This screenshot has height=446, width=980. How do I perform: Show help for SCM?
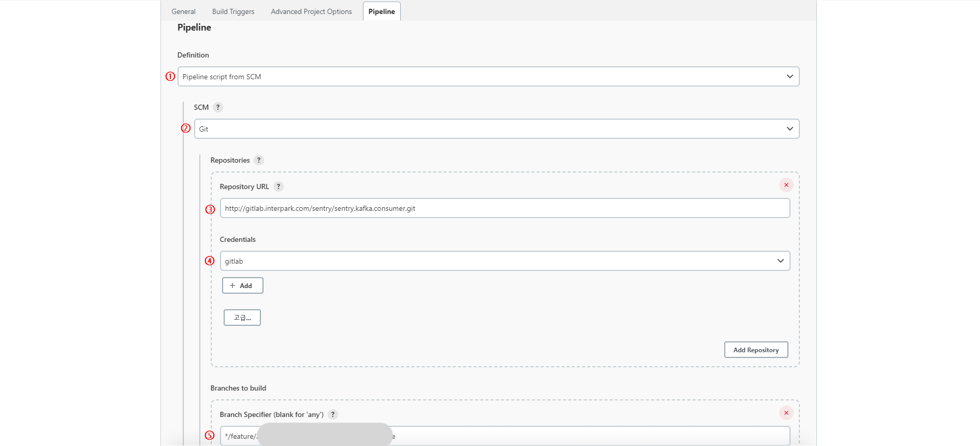tap(218, 107)
